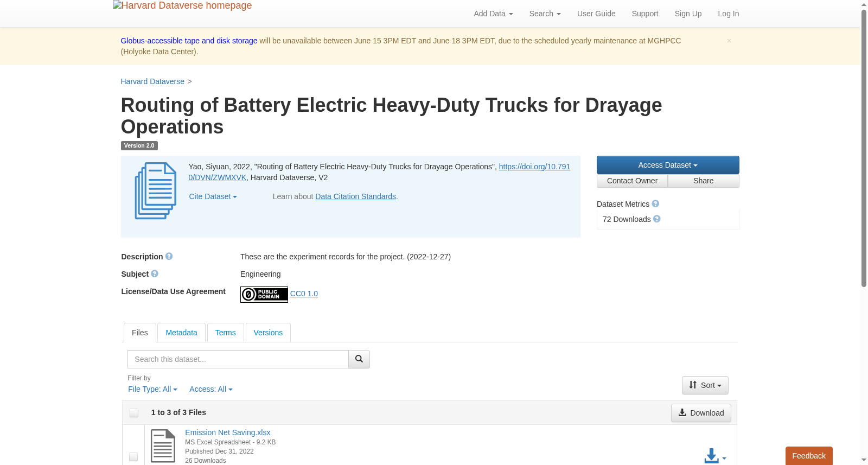Click the '26 Downloads' file text
Image resolution: width=868 pixels, height=465 pixels.
pyautogui.click(x=206, y=461)
